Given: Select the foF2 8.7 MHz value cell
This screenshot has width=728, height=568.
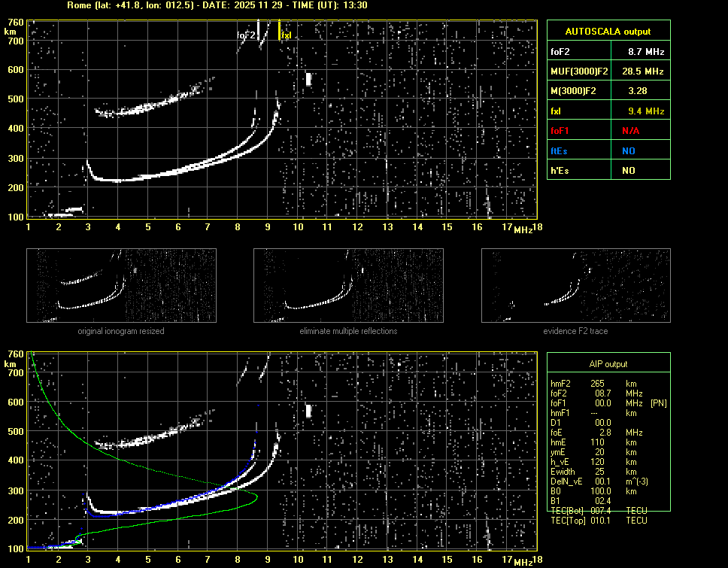Looking at the screenshot, I should tap(645, 52).
